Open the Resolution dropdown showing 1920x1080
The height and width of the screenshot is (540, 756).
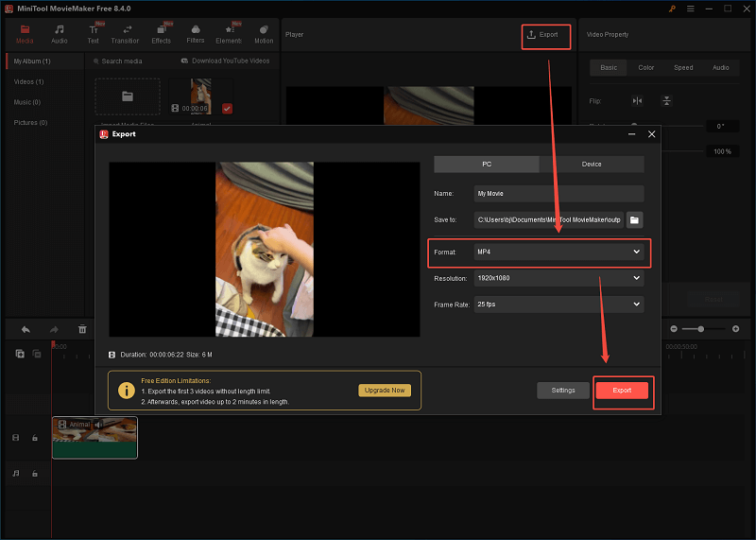(x=558, y=278)
